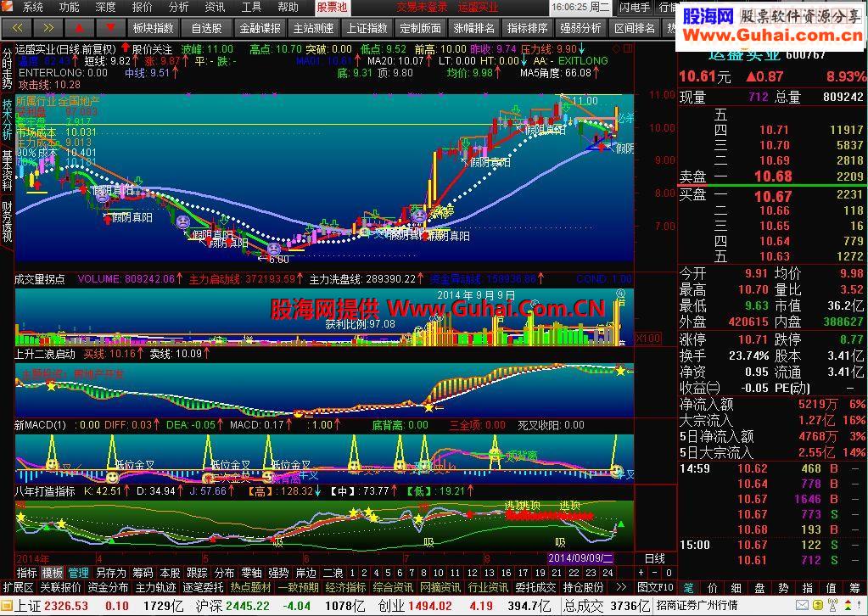Click the 0 reset button beside zoom controls
Viewport: 868px width, 616px height.
(669, 572)
